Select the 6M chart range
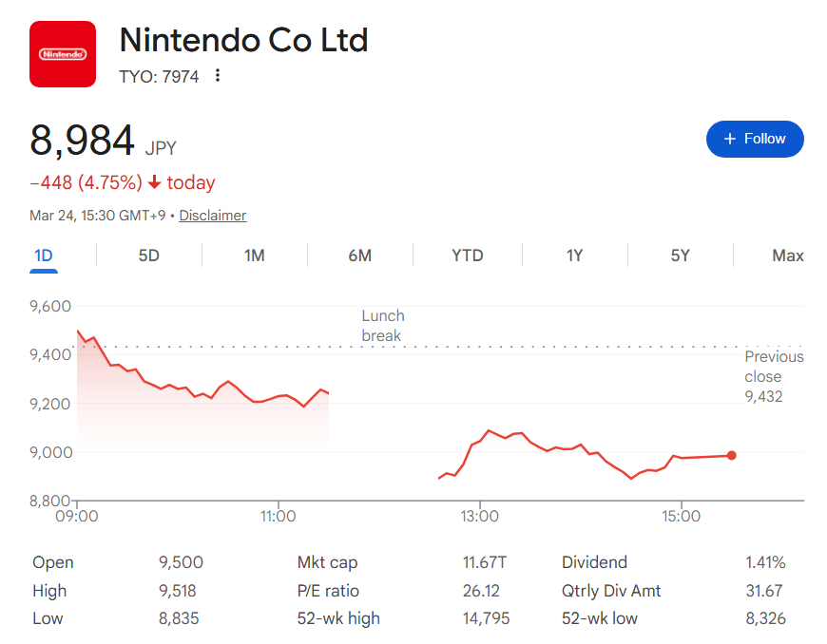This screenshot has height=644, width=827. [x=360, y=256]
